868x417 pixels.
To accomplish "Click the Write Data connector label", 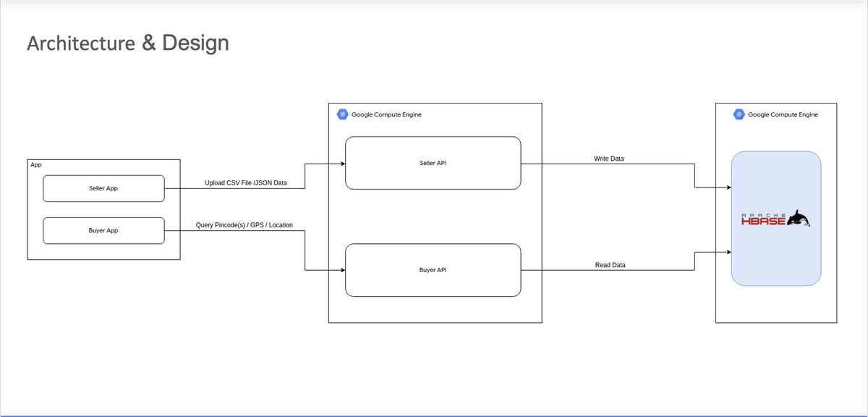I will [x=608, y=158].
